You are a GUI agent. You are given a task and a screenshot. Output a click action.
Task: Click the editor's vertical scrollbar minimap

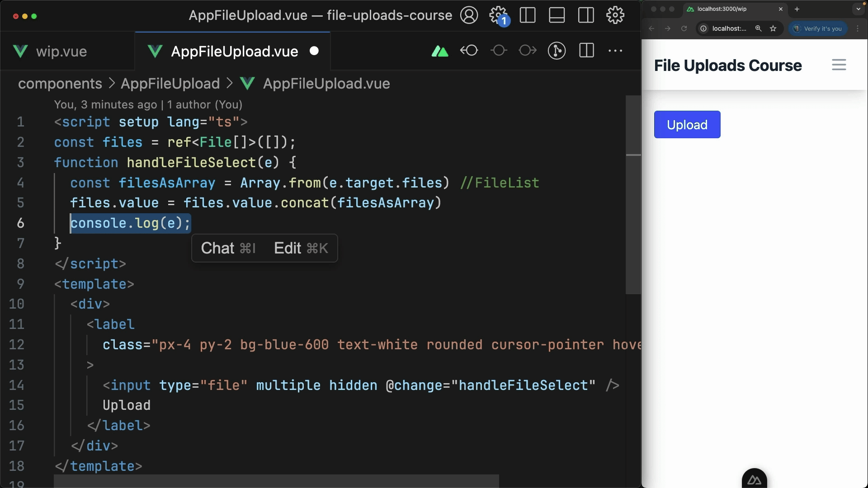(633, 194)
